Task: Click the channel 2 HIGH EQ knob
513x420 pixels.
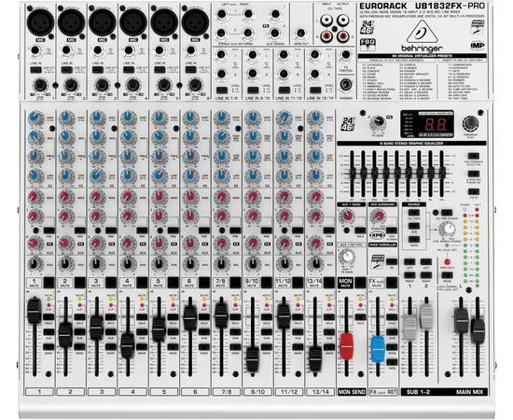Action: point(66,118)
